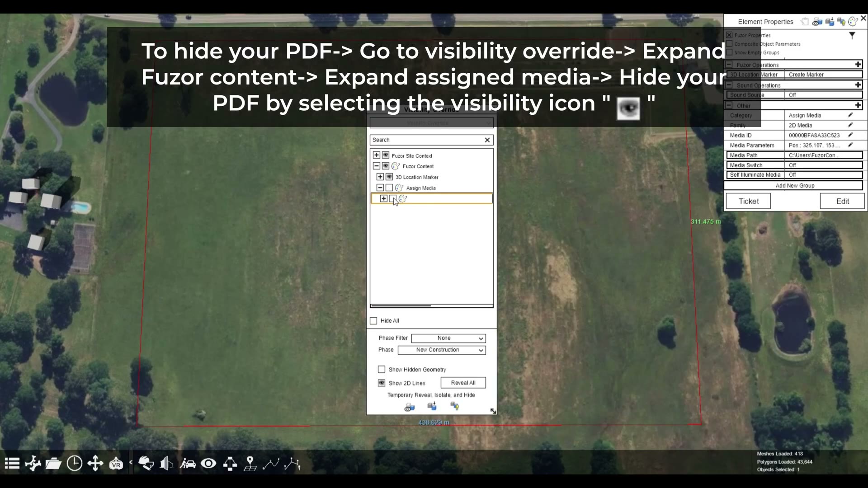Collapse the Fuzor Content tree node
This screenshot has height=488, width=868.
tap(377, 166)
